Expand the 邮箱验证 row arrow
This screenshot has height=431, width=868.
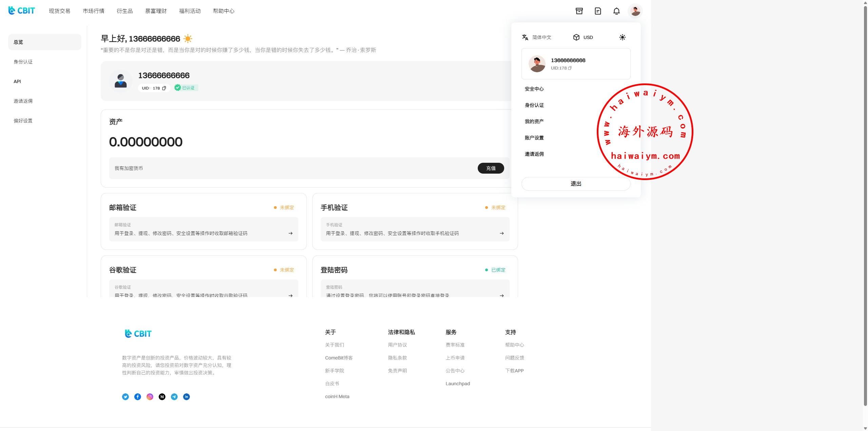[x=290, y=233]
